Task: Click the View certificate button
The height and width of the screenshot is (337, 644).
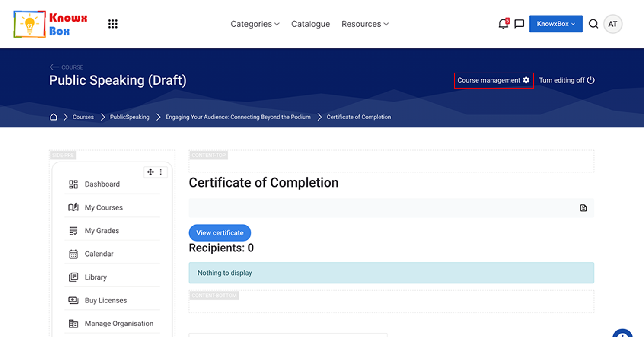Action: [x=220, y=233]
